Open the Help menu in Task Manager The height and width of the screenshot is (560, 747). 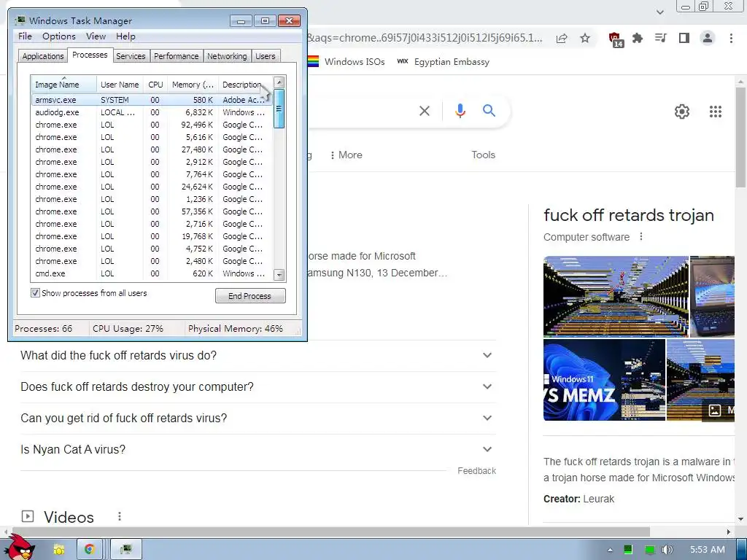(x=125, y=36)
